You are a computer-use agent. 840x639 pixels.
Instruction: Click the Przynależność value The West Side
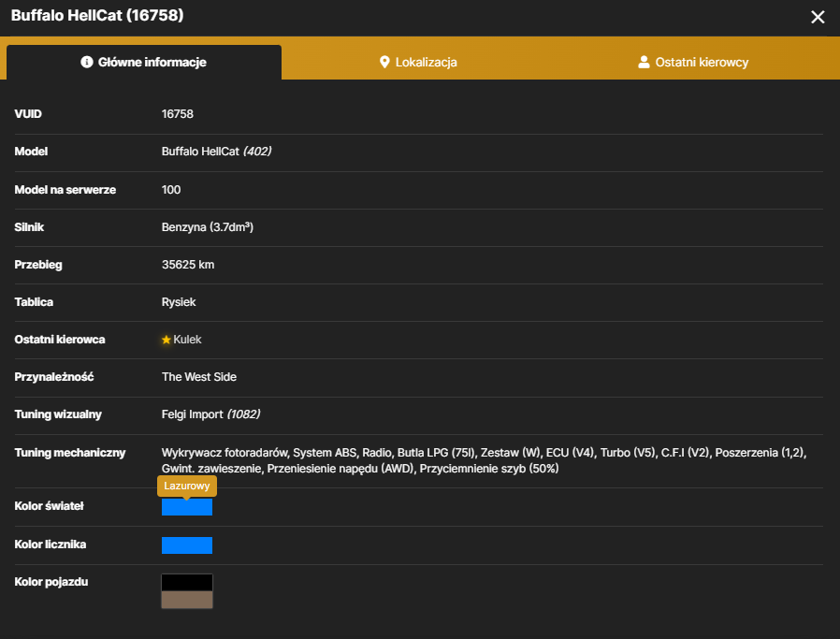coord(198,377)
